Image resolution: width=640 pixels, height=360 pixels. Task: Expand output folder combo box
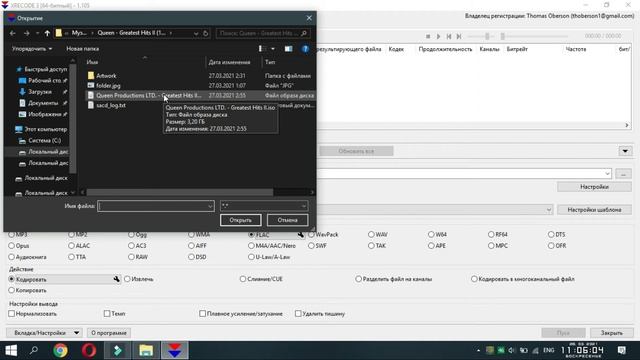point(607,174)
